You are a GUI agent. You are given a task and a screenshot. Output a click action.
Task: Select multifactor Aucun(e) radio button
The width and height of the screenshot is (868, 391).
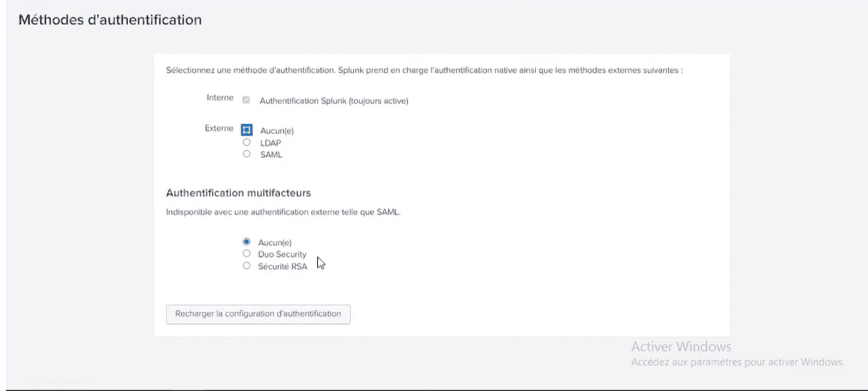247,241
